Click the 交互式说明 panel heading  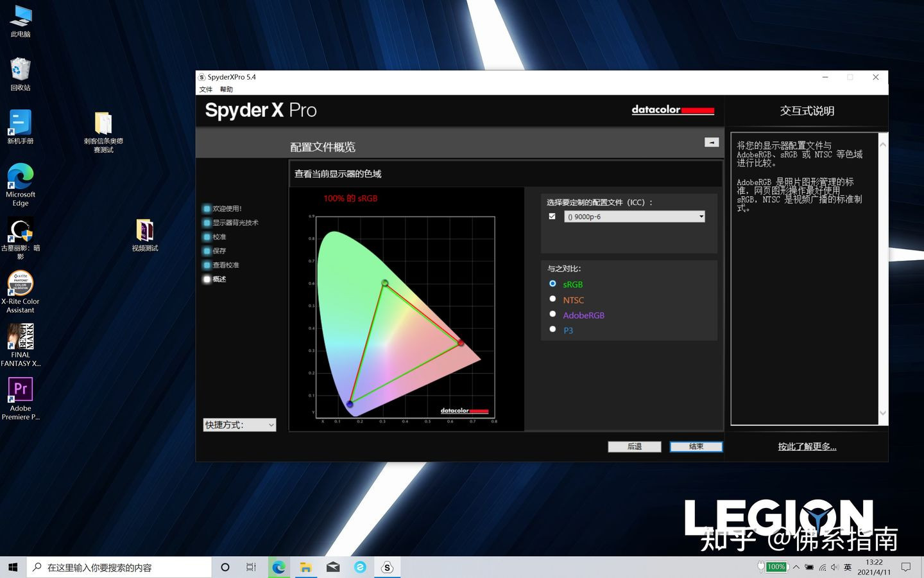click(807, 111)
